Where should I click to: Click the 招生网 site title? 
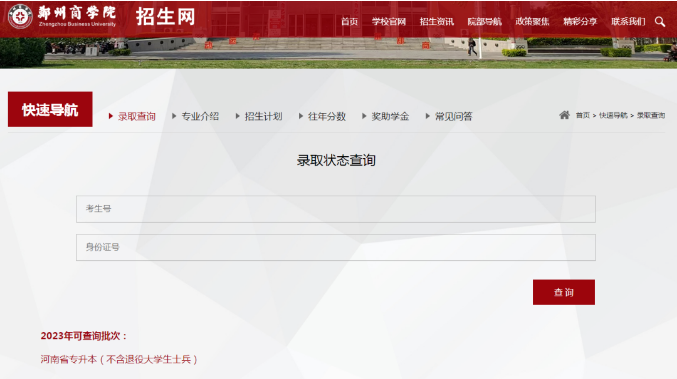point(165,17)
